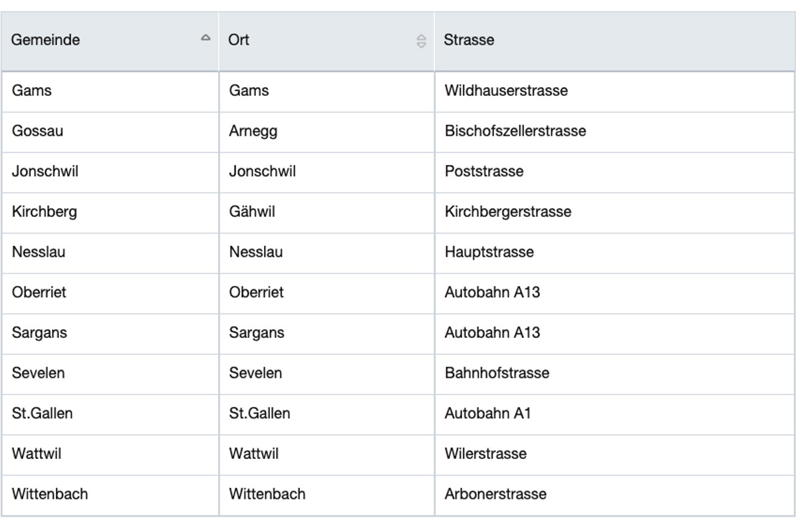Viewport: 798px width, 532px height.
Task: Click the Gemeinde column header label
Action: point(46,40)
